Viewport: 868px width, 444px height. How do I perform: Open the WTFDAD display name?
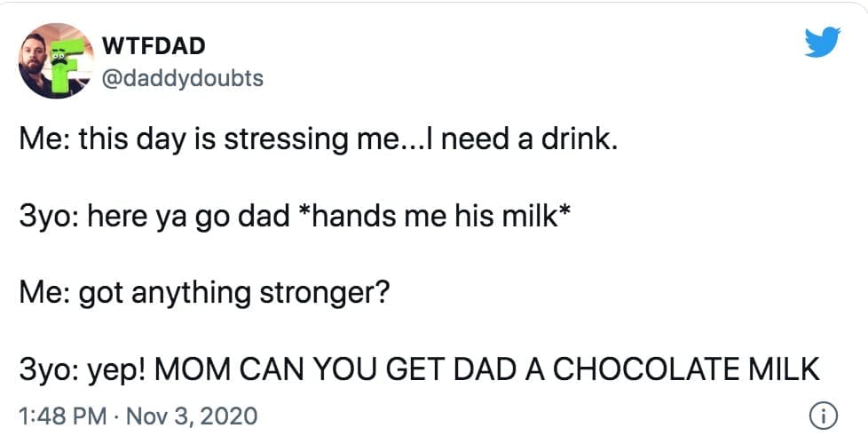(x=155, y=44)
